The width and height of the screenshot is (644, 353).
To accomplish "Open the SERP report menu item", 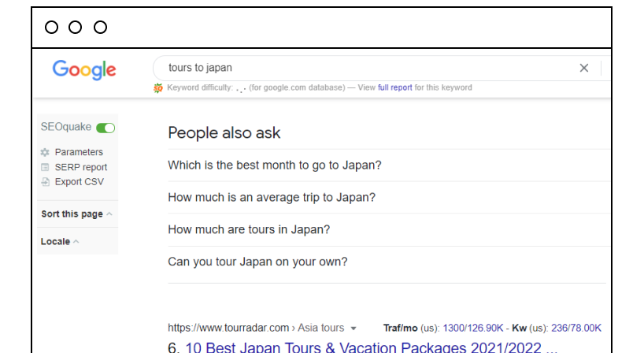I will pyautogui.click(x=81, y=167).
